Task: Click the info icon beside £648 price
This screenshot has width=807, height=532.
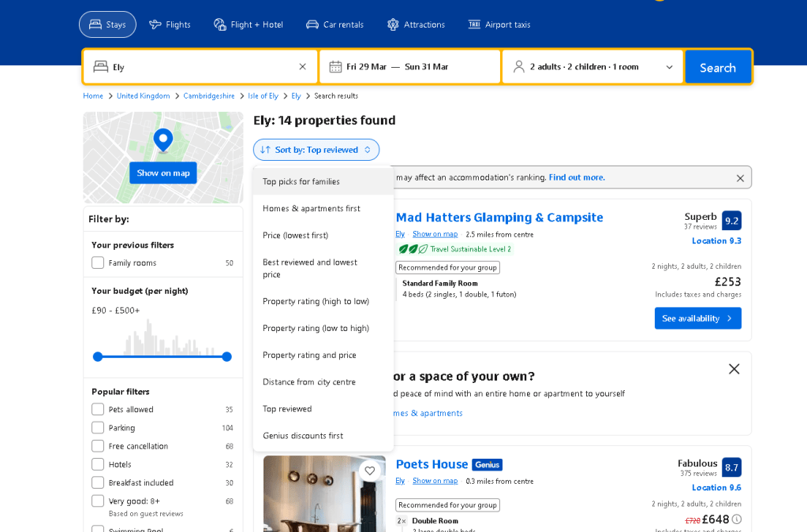Action: 737,519
